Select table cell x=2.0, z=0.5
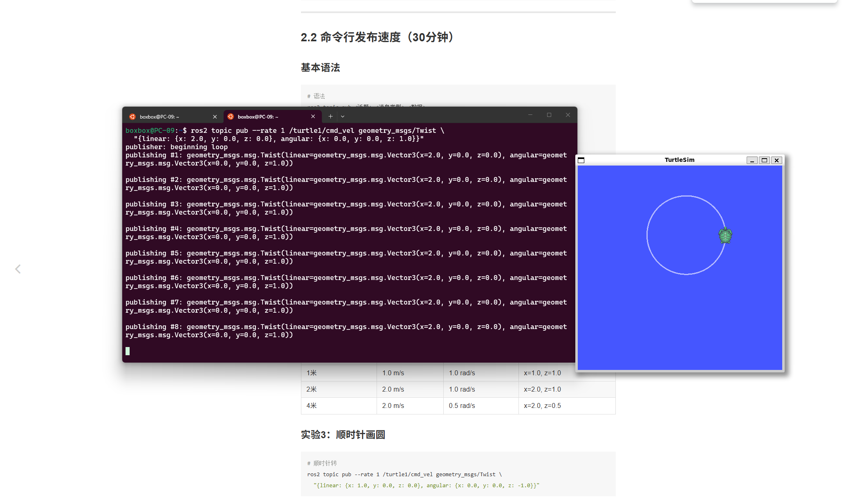Viewport: 855px width, 504px height. click(567, 405)
